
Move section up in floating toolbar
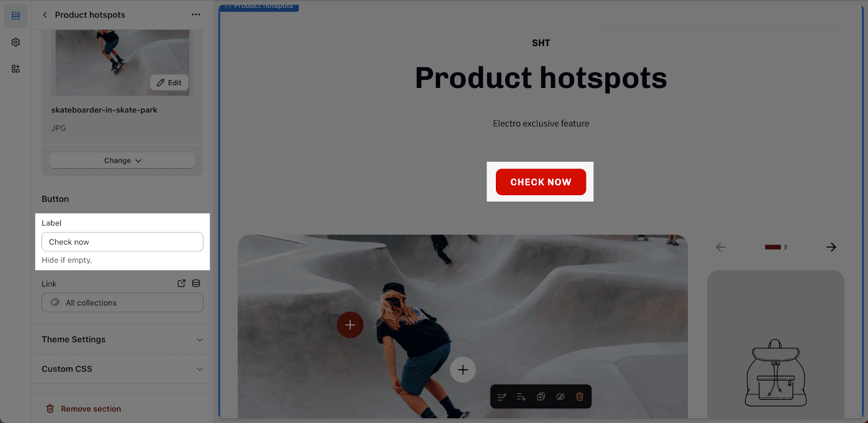pyautogui.click(x=502, y=397)
